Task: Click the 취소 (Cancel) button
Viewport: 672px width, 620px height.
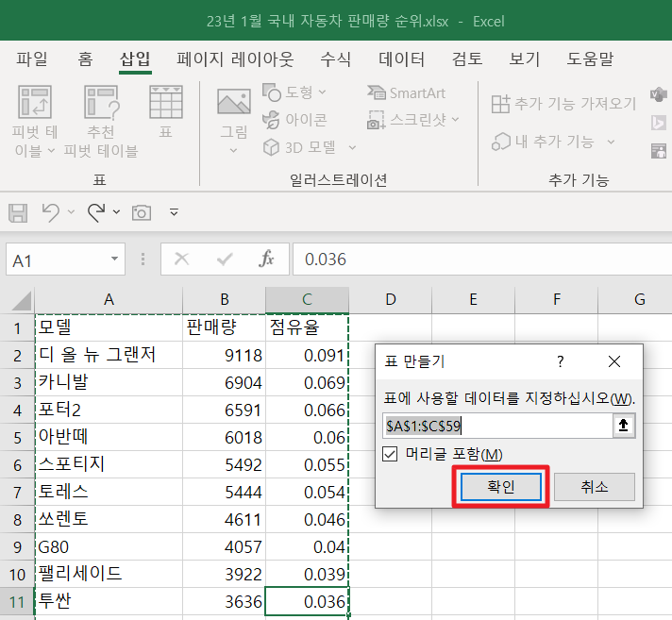Action: point(595,487)
